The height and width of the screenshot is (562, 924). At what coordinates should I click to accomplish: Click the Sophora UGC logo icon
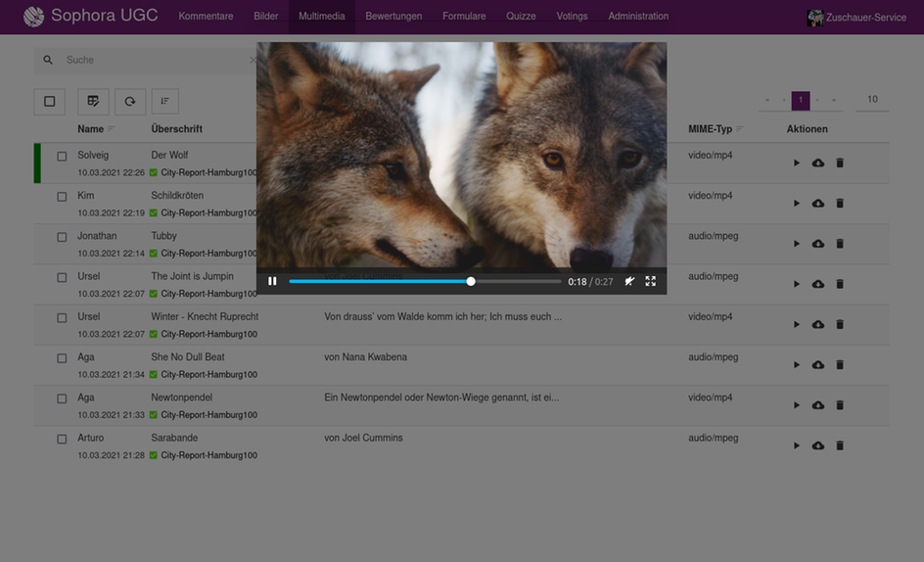point(33,17)
